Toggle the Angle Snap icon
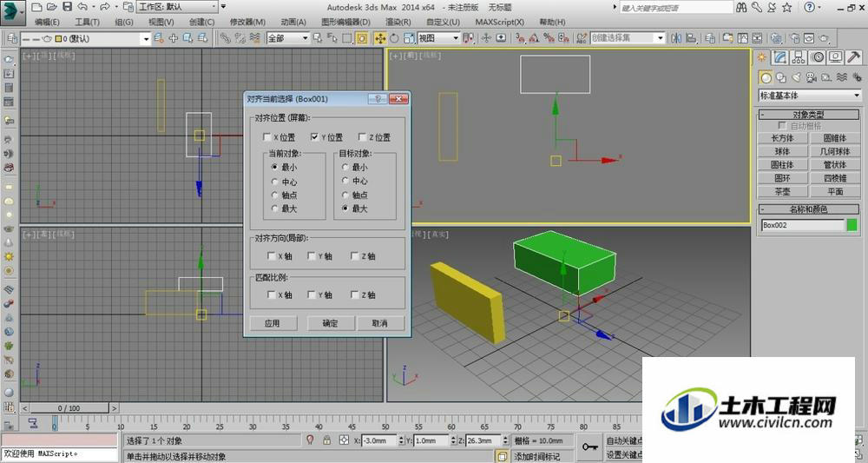The height and width of the screenshot is (463, 868). pos(534,38)
